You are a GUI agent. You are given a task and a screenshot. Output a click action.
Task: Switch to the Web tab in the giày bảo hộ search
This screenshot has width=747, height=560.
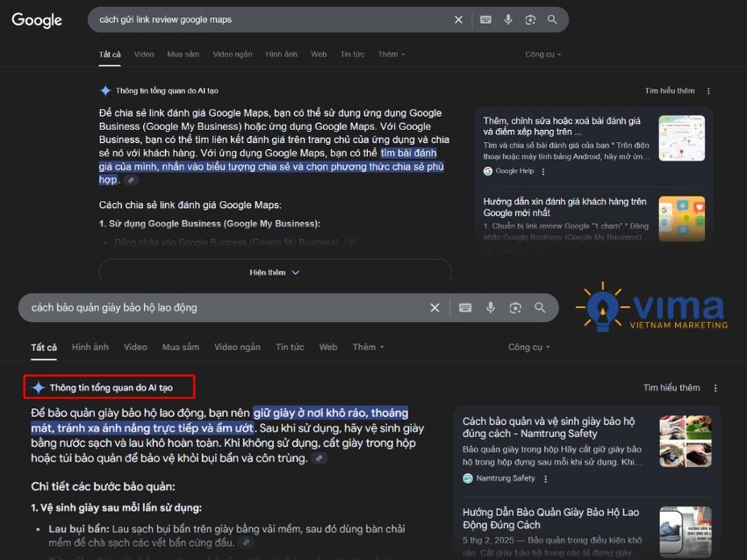click(328, 347)
